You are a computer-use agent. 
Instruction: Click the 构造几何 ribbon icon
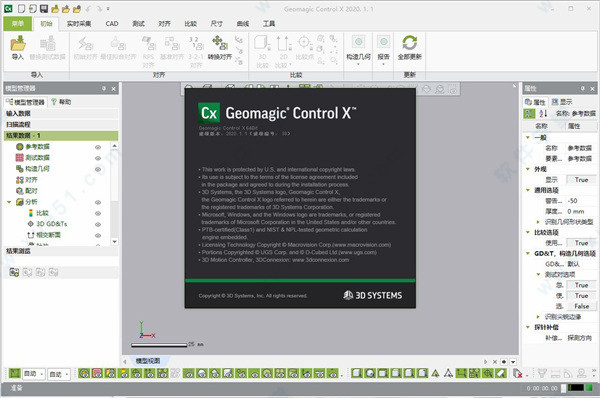click(x=358, y=42)
